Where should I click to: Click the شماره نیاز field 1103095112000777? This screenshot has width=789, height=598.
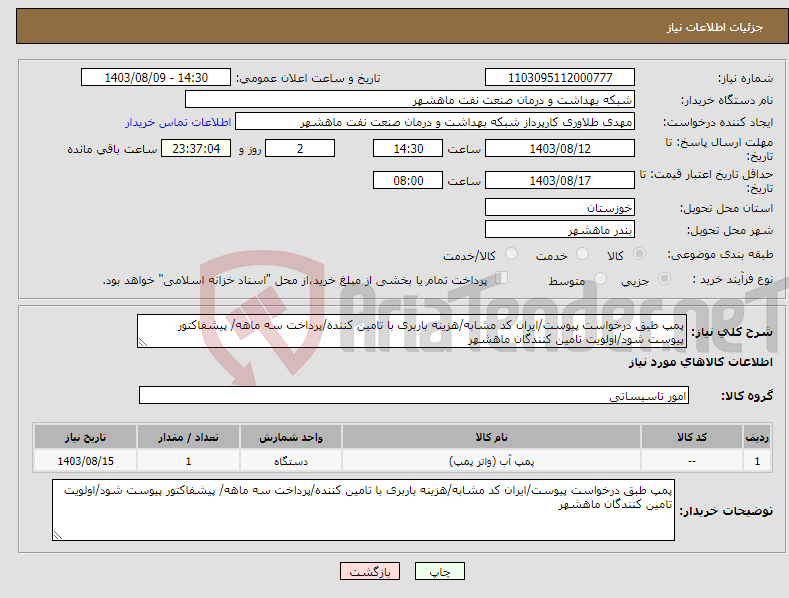coord(560,78)
